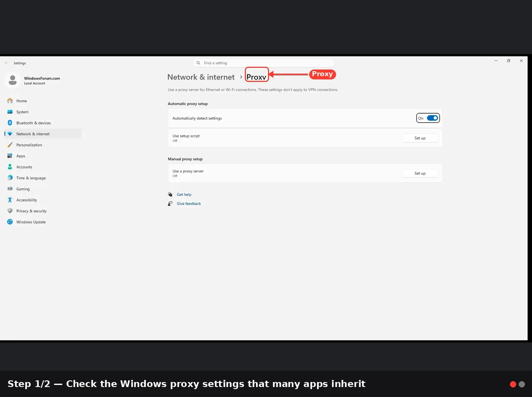Screen dimensions: 532x397
Task: Click the Accessibility figure icon
Action: (x=10, y=200)
